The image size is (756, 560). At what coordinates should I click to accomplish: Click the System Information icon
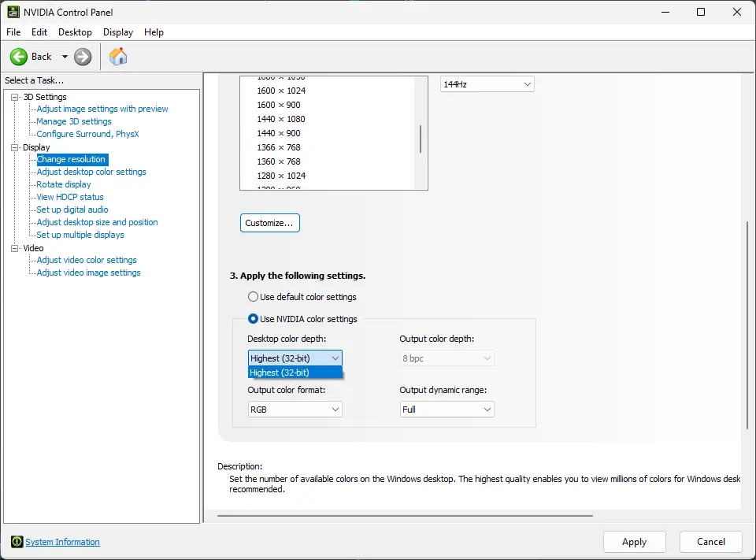pos(17,542)
